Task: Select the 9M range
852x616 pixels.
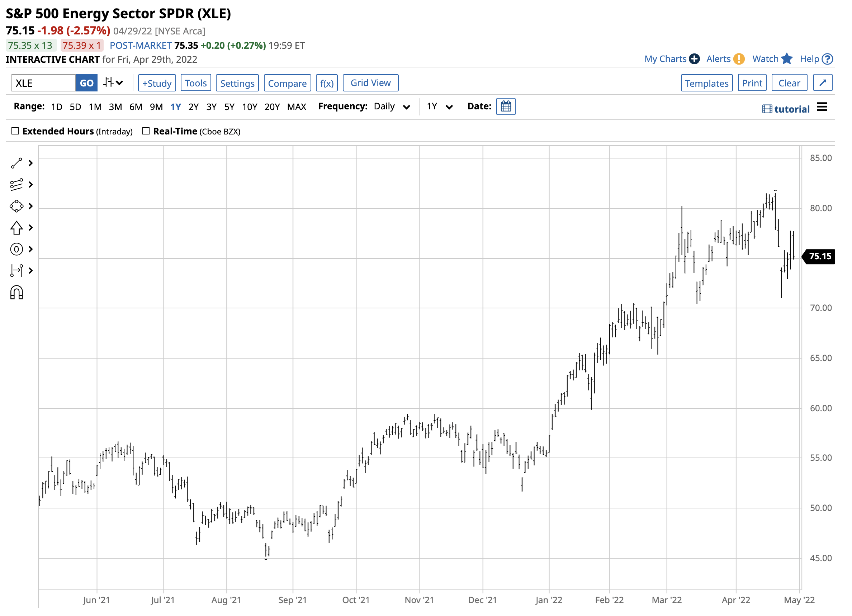Action: tap(157, 108)
